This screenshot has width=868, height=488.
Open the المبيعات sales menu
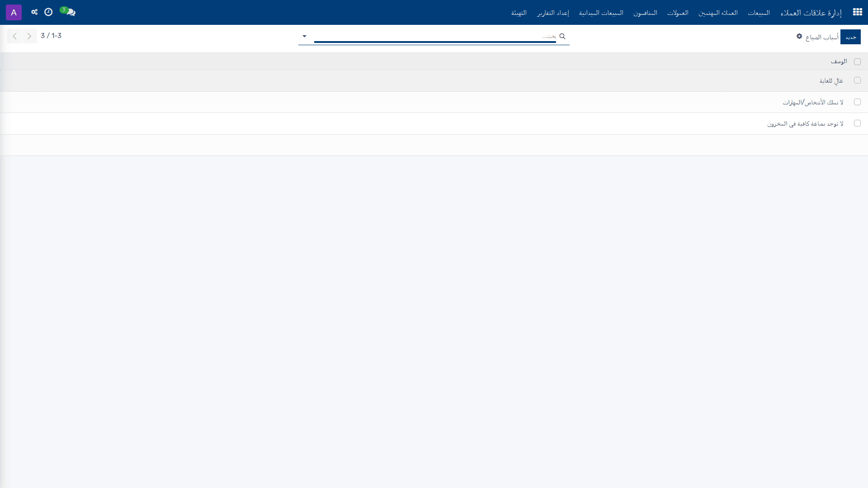pos(759,13)
